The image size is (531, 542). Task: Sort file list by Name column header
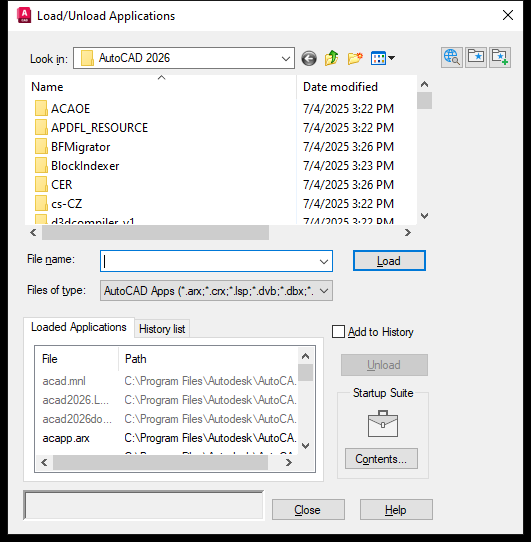tap(161, 86)
